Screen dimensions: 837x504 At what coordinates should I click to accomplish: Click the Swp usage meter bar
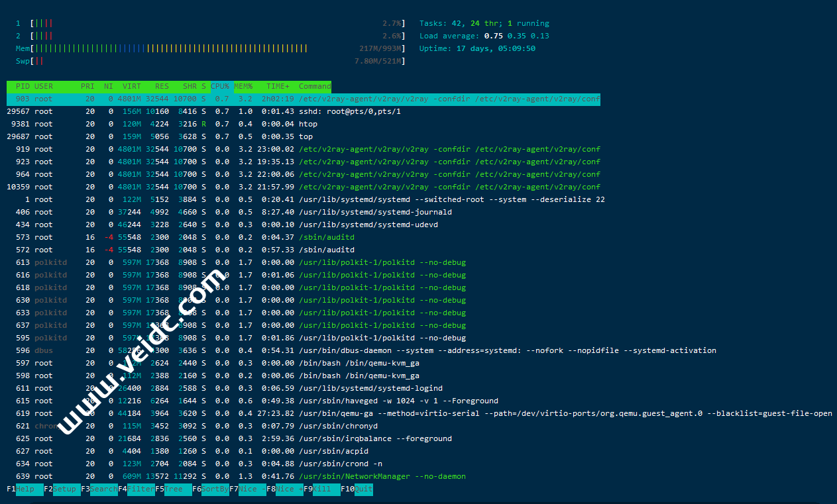coord(211,61)
